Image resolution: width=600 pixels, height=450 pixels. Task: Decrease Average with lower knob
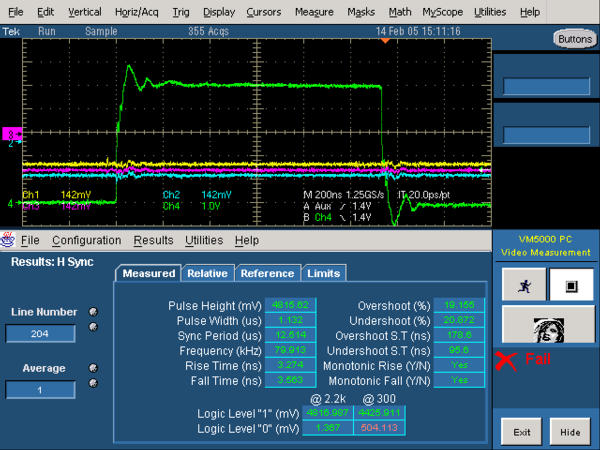[x=93, y=383]
